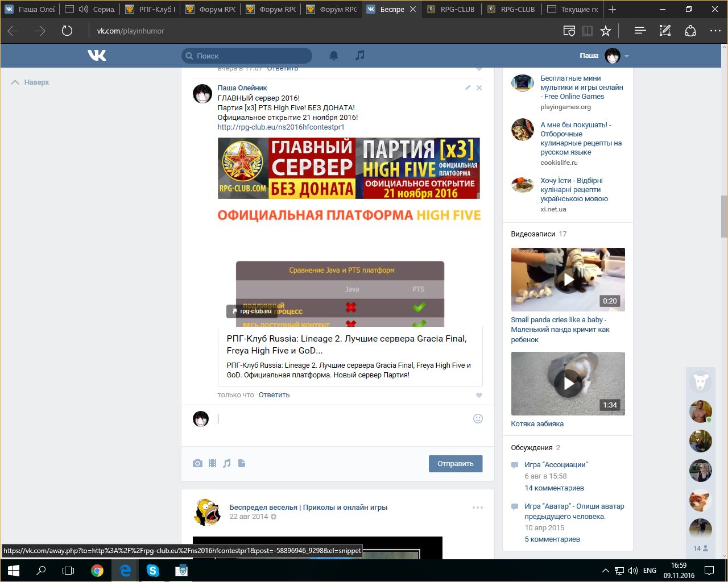
Task: Open Бесплатные мини мультики и игры онлайн link
Action: [582, 88]
